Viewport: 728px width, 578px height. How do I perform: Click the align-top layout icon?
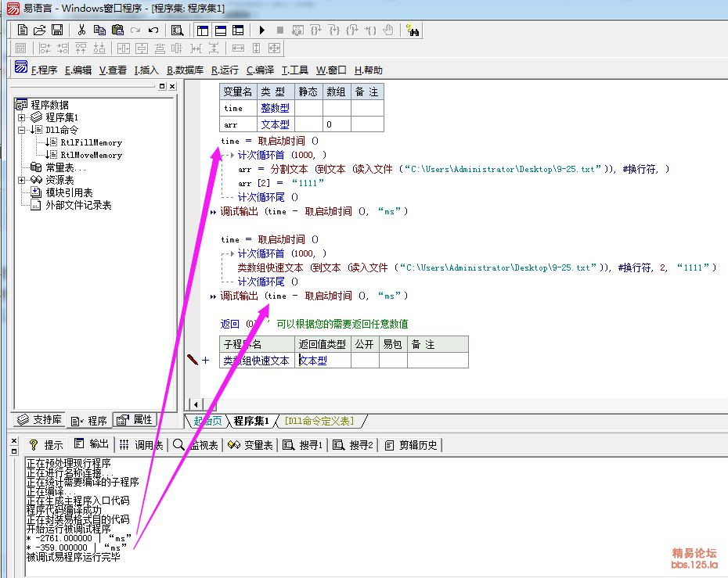pyautogui.click(x=81, y=48)
